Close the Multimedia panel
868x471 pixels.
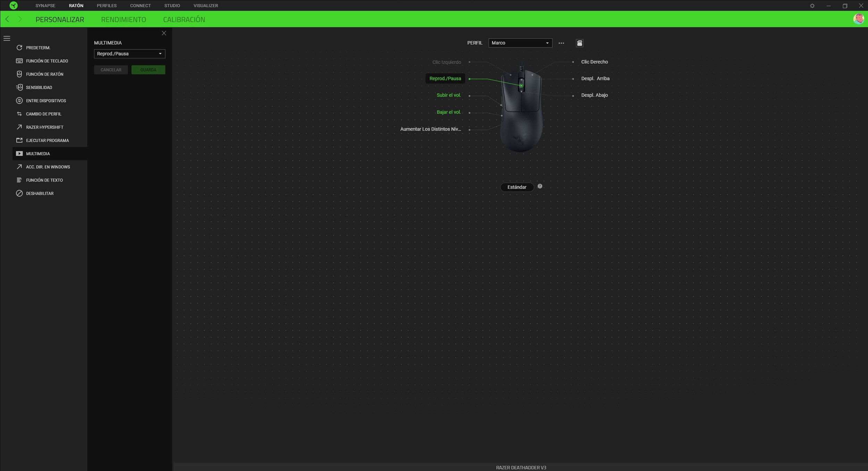tap(164, 33)
